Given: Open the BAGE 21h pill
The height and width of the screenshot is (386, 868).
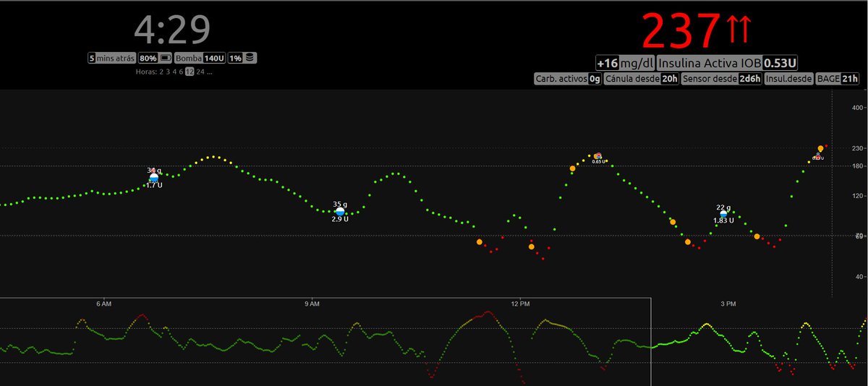Looking at the screenshot, I should point(837,79).
